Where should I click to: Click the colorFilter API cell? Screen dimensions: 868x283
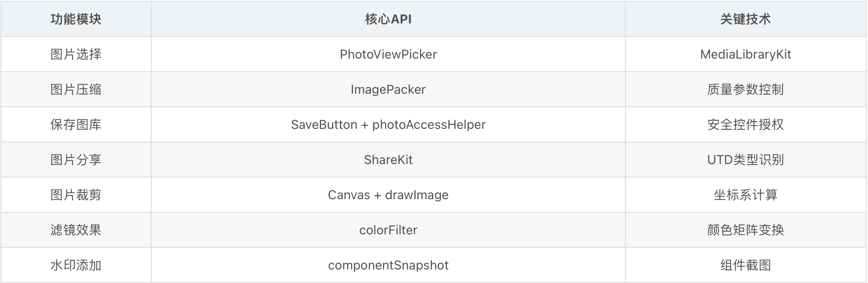pos(388,230)
